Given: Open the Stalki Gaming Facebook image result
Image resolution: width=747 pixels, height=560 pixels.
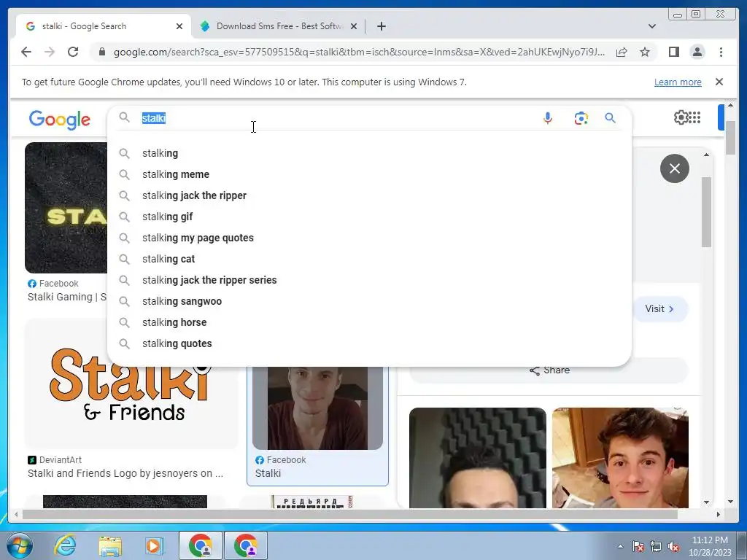Looking at the screenshot, I should (66, 208).
